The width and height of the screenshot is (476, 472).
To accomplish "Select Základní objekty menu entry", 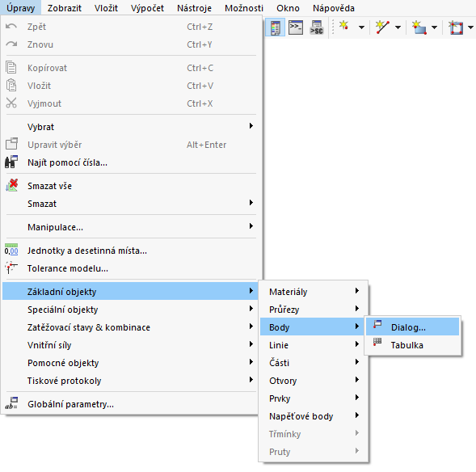I will pyautogui.click(x=130, y=292).
